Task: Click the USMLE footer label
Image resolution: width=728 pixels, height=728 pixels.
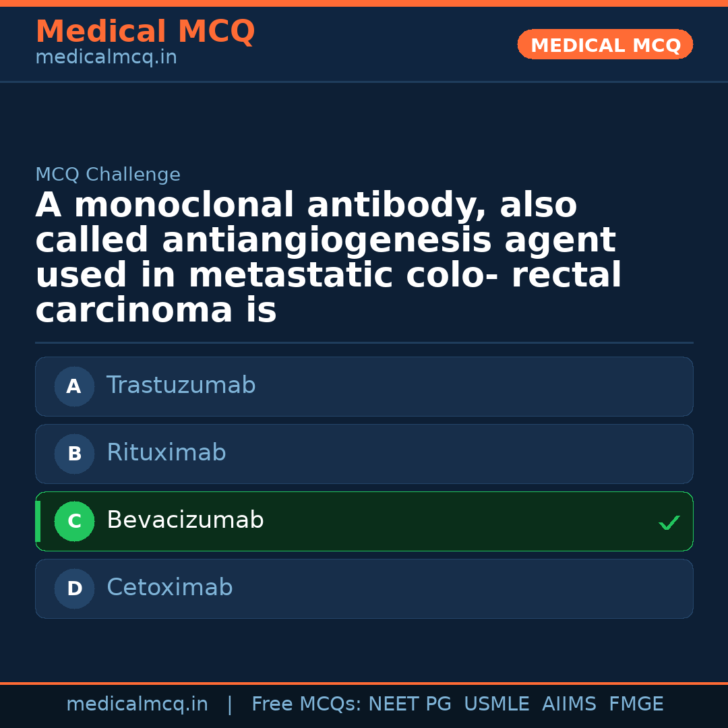Action: point(496,704)
